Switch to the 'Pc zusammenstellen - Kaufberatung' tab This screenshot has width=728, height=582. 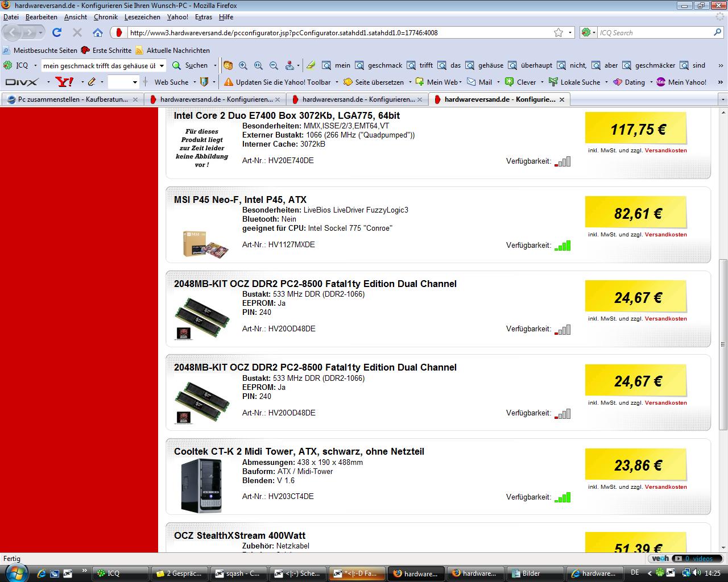[x=72, y=99]
